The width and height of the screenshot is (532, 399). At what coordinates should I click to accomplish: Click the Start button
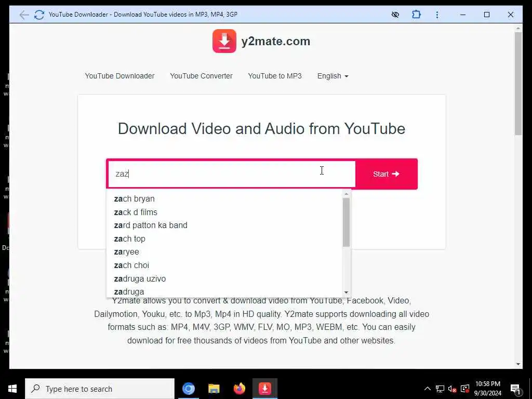pos(386,174)
